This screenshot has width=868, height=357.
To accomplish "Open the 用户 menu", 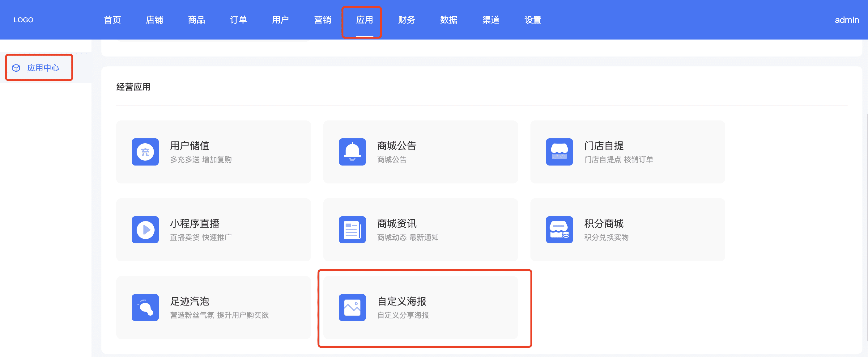I will 280,20.
